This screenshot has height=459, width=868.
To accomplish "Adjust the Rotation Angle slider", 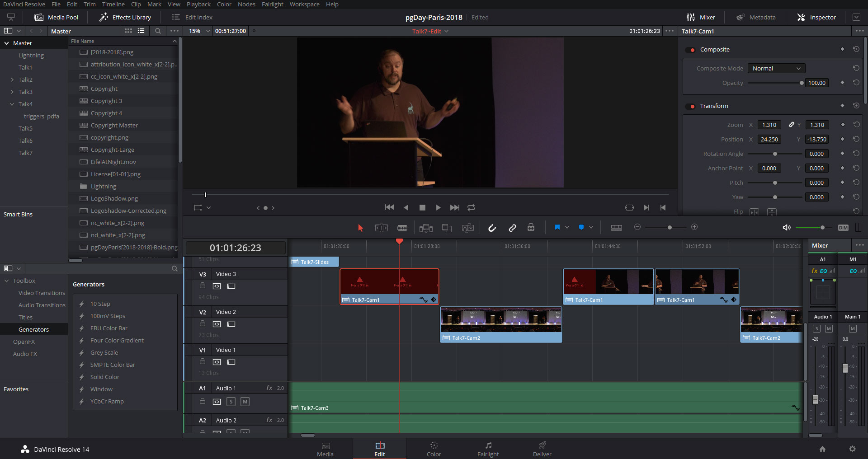I will [x=775, y=154].
